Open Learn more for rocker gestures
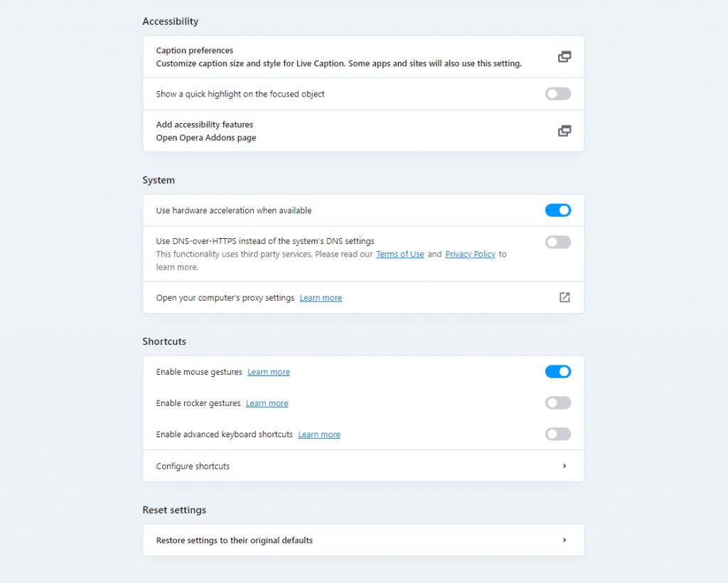 tap(267, 402)
